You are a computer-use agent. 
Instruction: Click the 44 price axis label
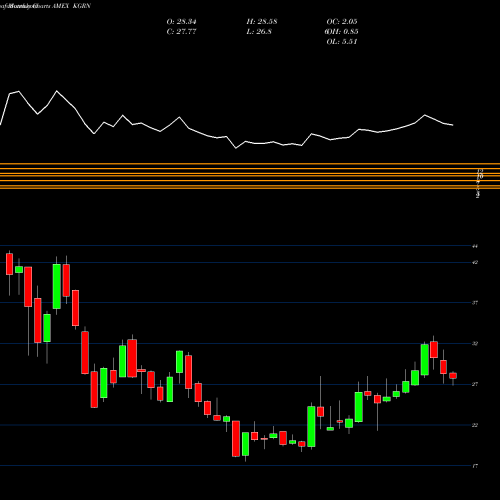pyautogui.click(x=475, y=246)
